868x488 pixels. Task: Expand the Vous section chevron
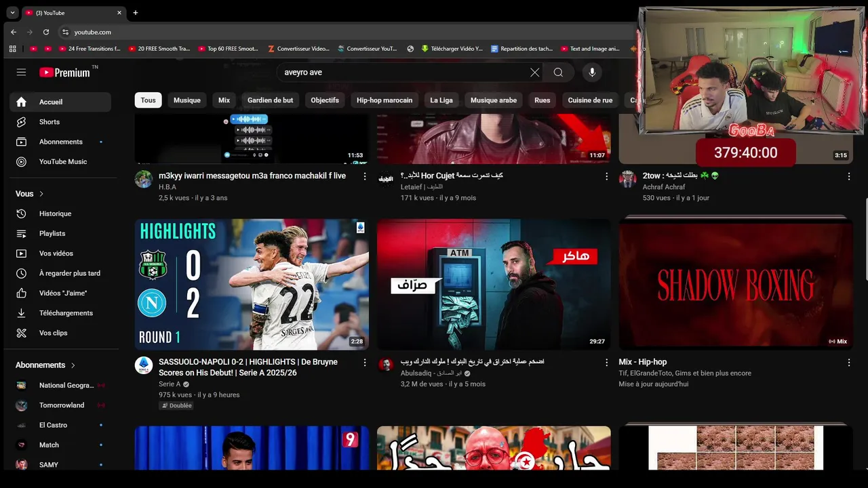click(x=41, y=194)
